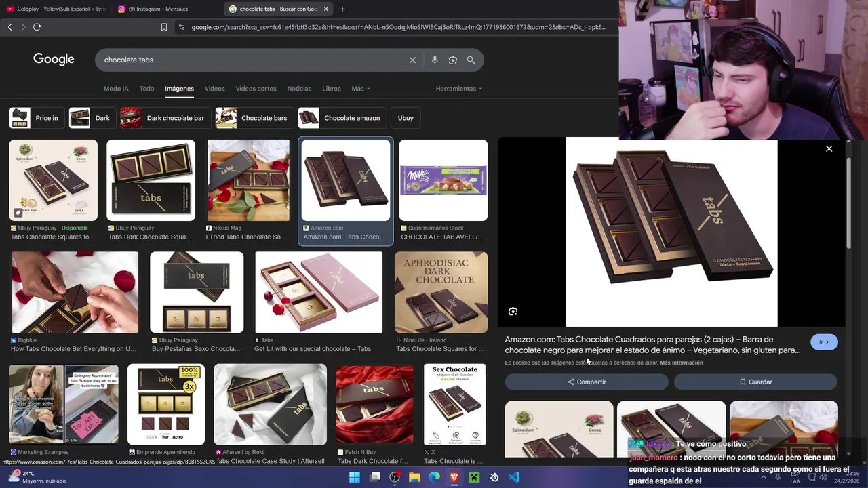Image resolution: width=868 pixels, height=488 pixels.
Task: Open the Emprende Aprendiendo thumbnail
Action: click(166, 405)
